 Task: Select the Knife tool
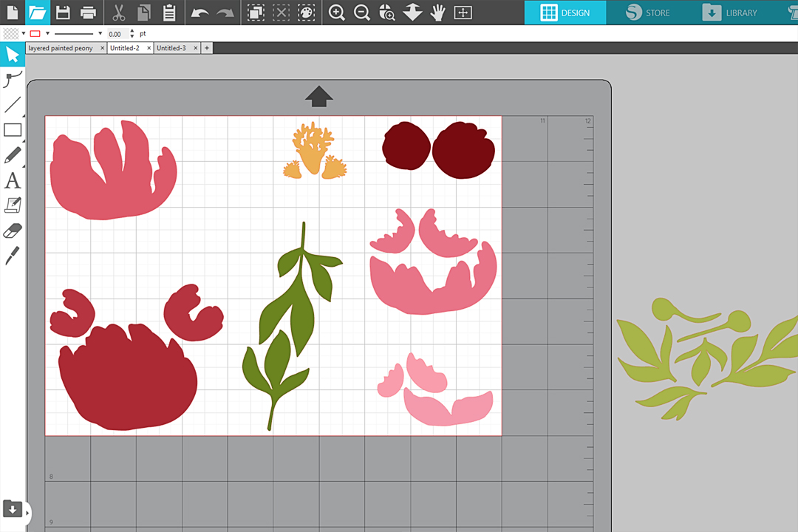click(x=13, y=256)
